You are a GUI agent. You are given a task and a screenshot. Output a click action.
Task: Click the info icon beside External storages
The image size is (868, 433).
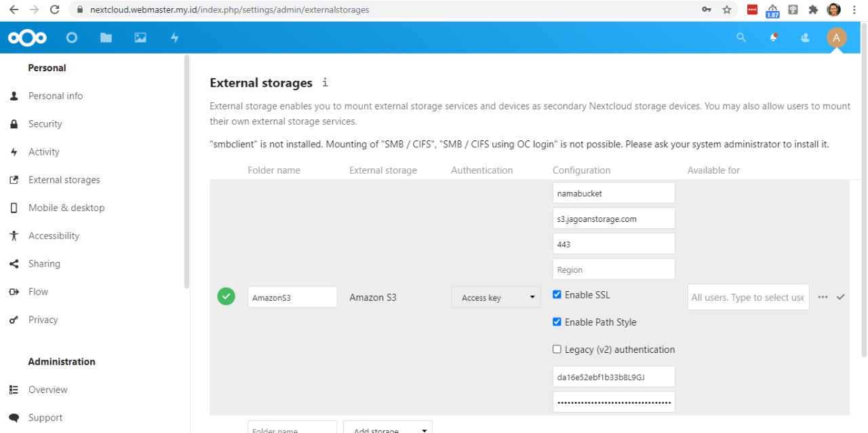click(325, 83)
